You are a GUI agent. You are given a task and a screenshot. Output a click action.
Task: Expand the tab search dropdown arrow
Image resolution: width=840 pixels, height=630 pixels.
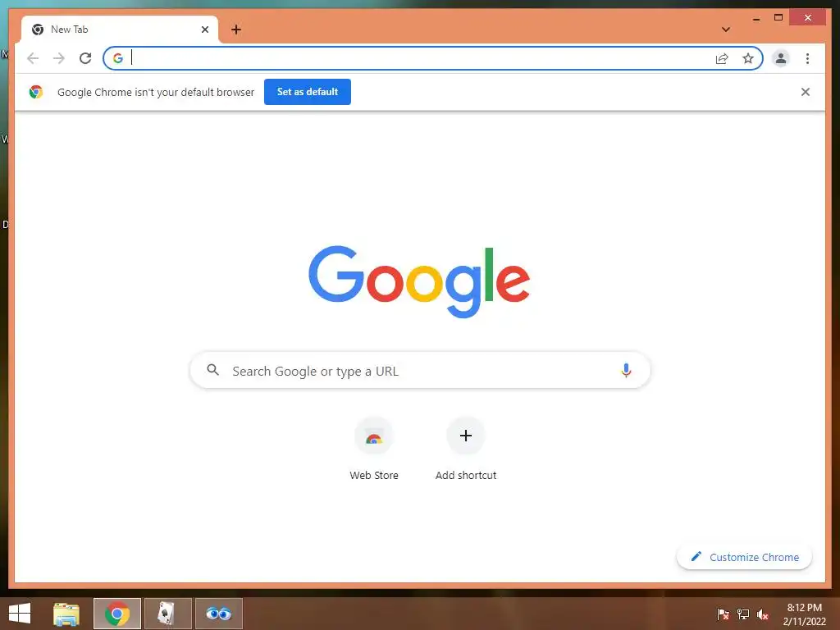(x=726, y=30)
